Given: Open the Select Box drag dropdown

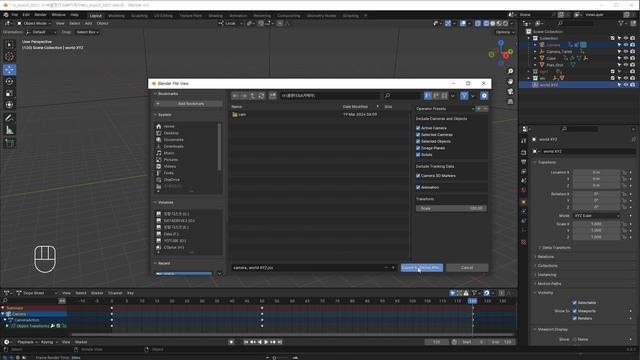Looking at the screenshot, I should tap(87, 32).
